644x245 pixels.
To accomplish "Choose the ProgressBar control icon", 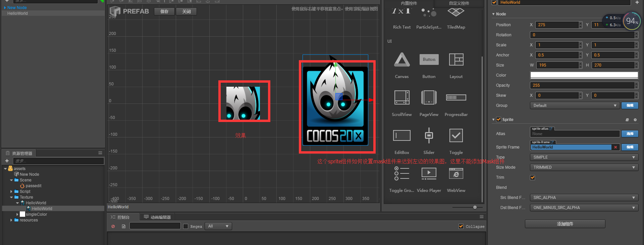I will click(x=456, y=97).
